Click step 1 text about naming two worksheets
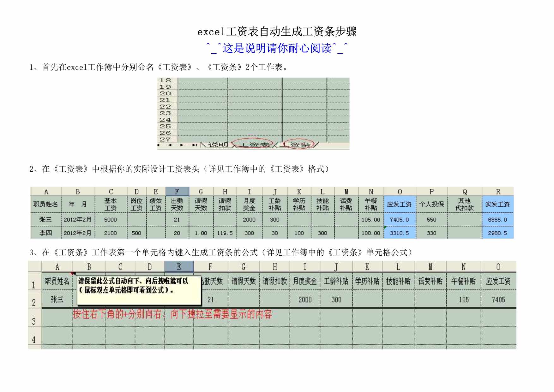 point(159,67)
